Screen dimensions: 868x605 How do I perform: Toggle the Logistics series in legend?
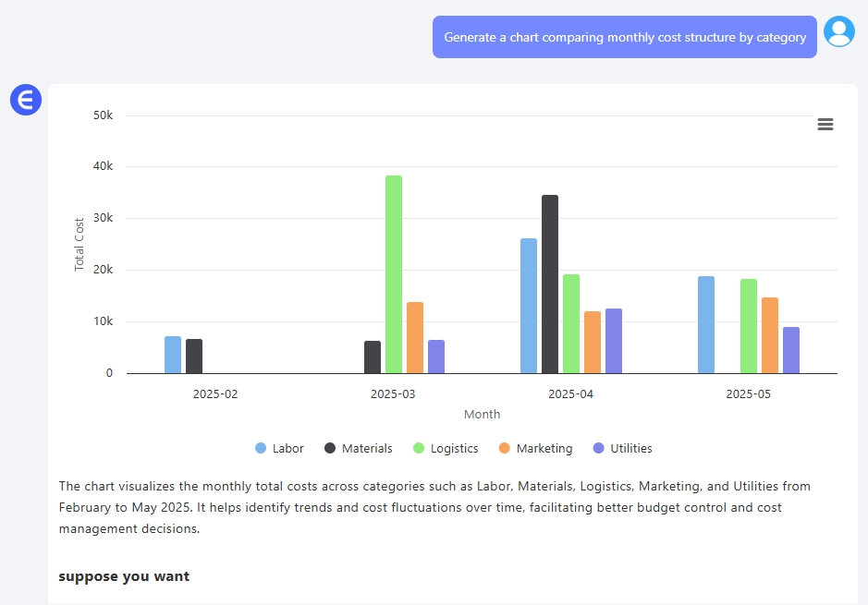[x=454, y=449]
